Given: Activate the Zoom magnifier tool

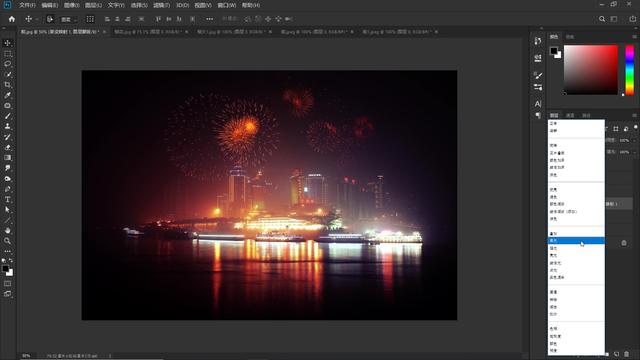Looking at the screenshot, I should tap(7, 241).
